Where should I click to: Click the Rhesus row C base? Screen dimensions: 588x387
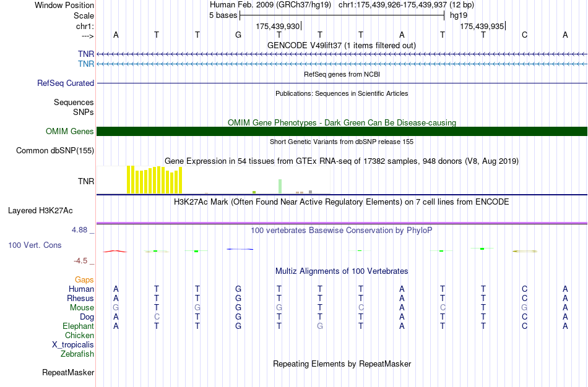524,298
